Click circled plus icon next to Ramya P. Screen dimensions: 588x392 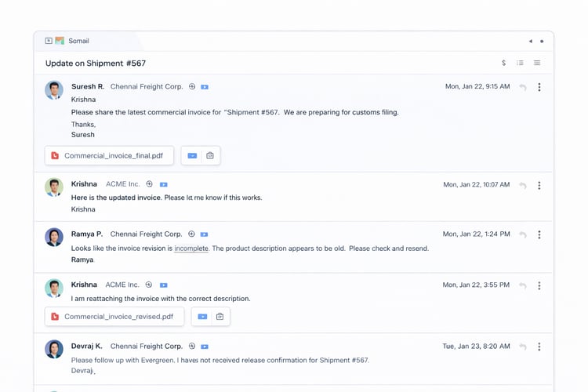tap(191, 234)
